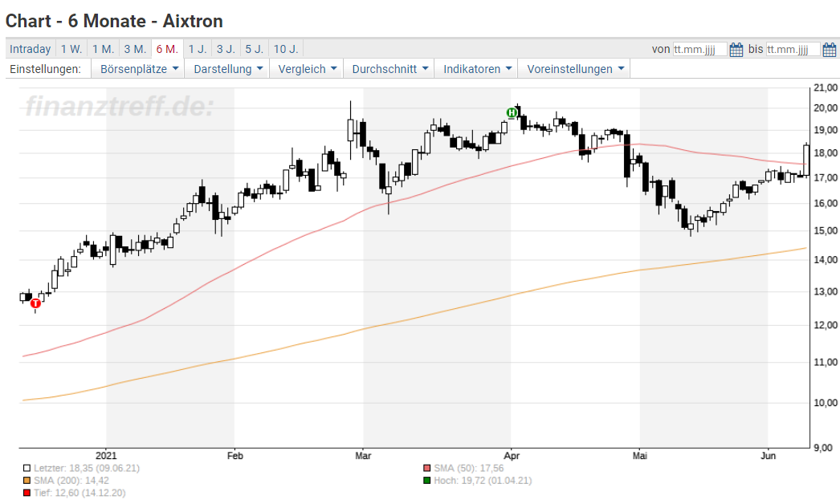Viewport: 840px width, 504px height.
Task: Switch to the 3 J. time range
Action: tap(226, 49)
